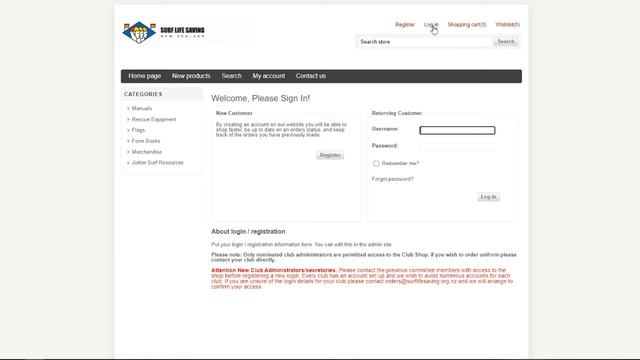Image resolution: width=640 pixels, height=360 pixels.
Task: Click the CATEGORIES heading
Action: 143,94
